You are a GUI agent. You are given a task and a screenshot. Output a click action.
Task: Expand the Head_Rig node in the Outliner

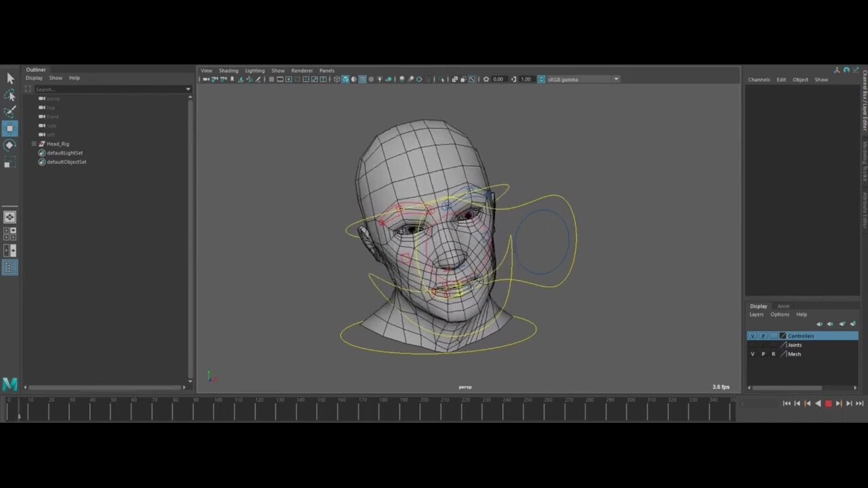[x=34, y=144]
